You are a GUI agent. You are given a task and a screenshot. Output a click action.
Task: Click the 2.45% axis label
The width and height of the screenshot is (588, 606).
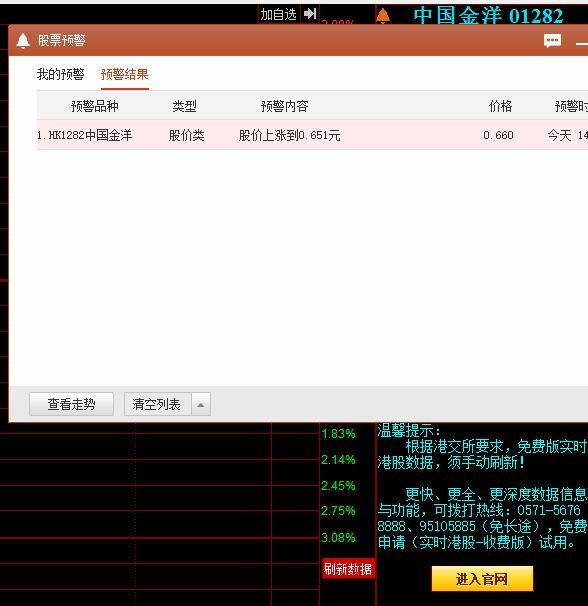[x=338, y=486]
